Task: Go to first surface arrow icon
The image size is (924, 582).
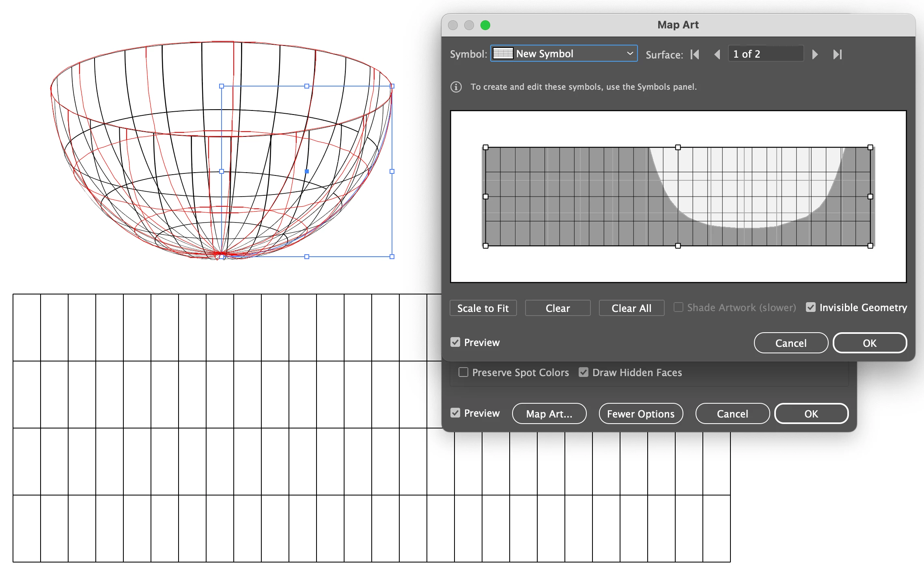Action: pyautogui.click(x=695, y=54)
